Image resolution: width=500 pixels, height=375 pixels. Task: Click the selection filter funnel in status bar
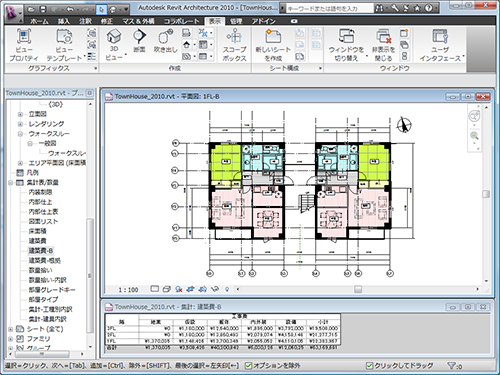[x=451, y=366]
